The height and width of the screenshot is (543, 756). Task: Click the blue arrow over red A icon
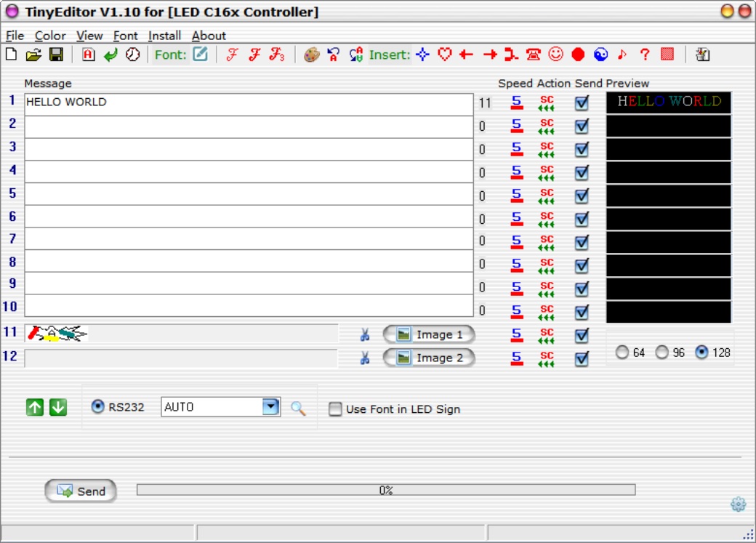pyautogui.click(x=333, y=55)
